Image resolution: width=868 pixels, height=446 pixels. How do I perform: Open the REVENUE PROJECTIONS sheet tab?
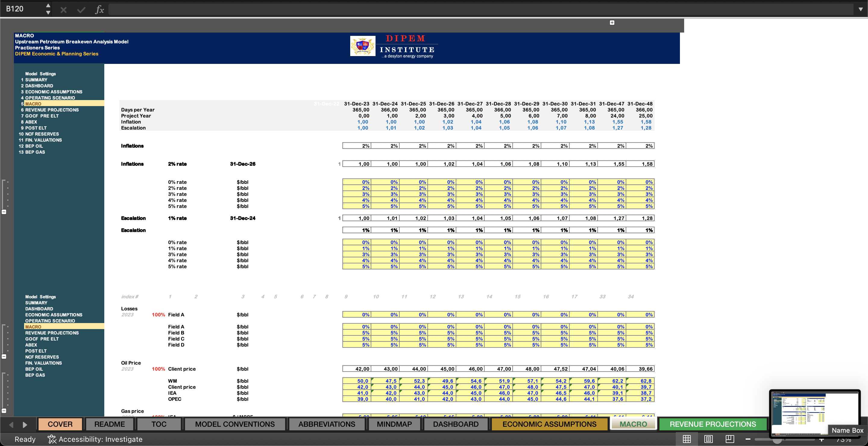pos(713,424)
